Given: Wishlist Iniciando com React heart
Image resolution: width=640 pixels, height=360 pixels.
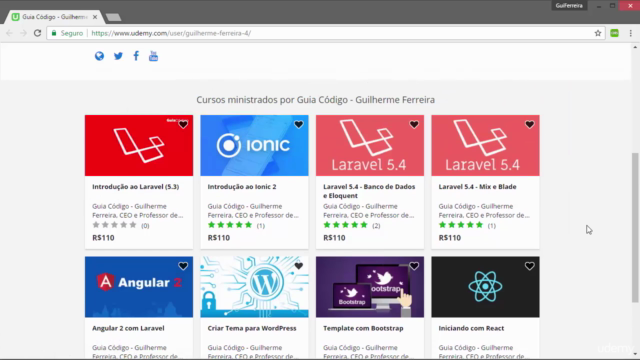Looking at the screenshot, I should coord(529,266).
